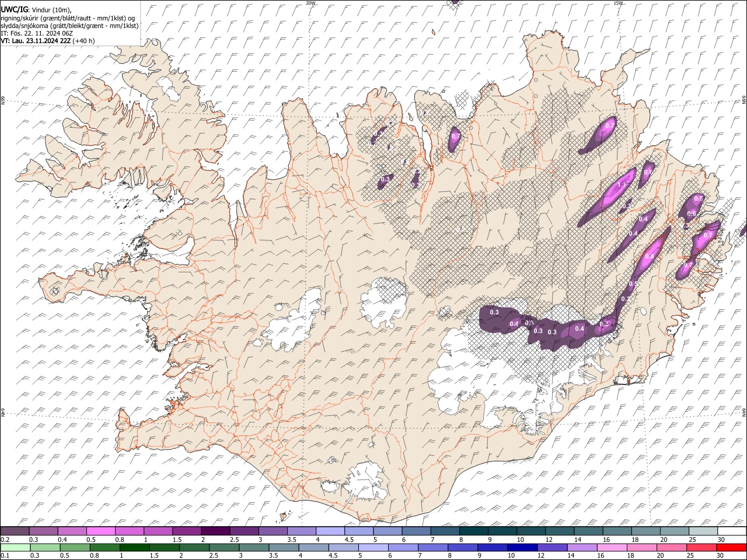Click the pale green lower-scale swatch between 0.1 and 0.3
The width and height of the screenshot is (747, 560).
15,547
